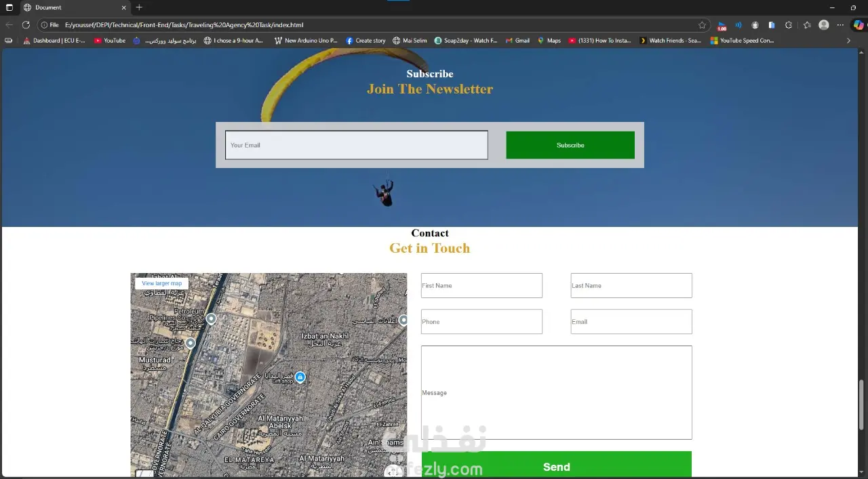The height and width of the screenshot is (479, 868).
Task: Click the blue sound waves extension icon
Action: pyautogui.click(x=738, y=25)
